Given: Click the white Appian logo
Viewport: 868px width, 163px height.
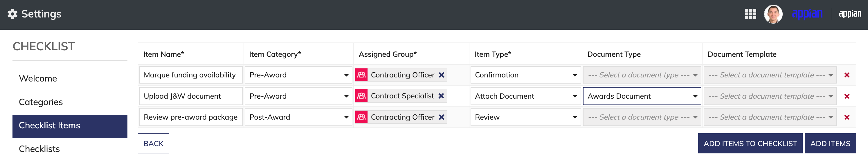Looking at the screenshot, I should tap(850, 14).
